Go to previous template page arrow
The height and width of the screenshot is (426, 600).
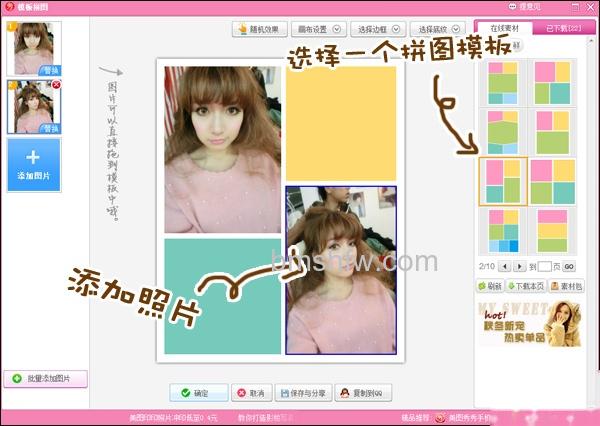pos(505,266)
